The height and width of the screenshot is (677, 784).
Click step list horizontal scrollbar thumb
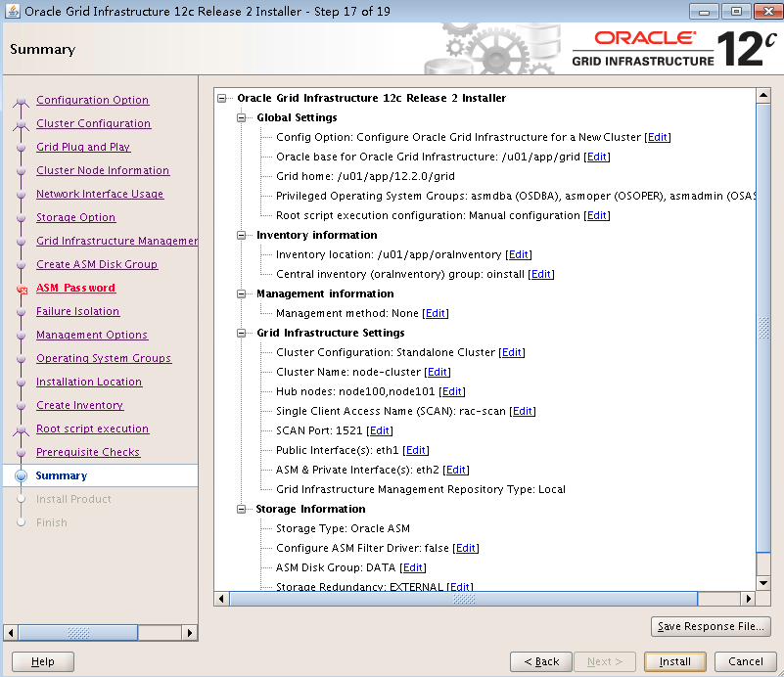pyautogui.click(x=78, y=633)
